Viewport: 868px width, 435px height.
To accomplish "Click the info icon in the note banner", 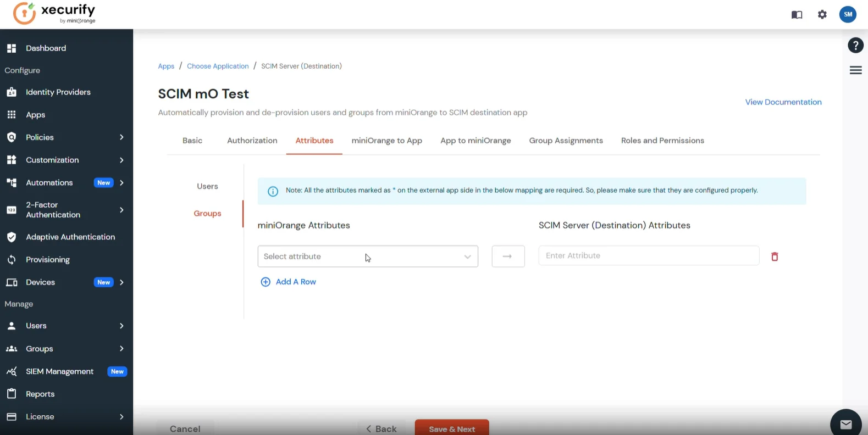I will click(273, 191).
